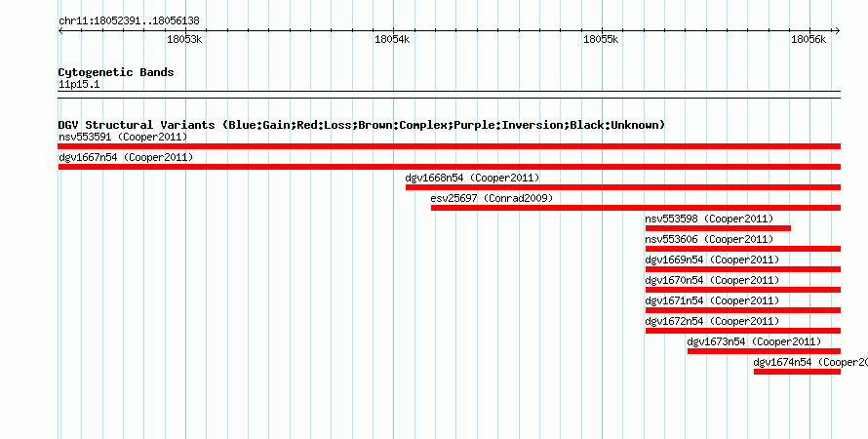Click the 18054k ruler mark

pos(392,39)
